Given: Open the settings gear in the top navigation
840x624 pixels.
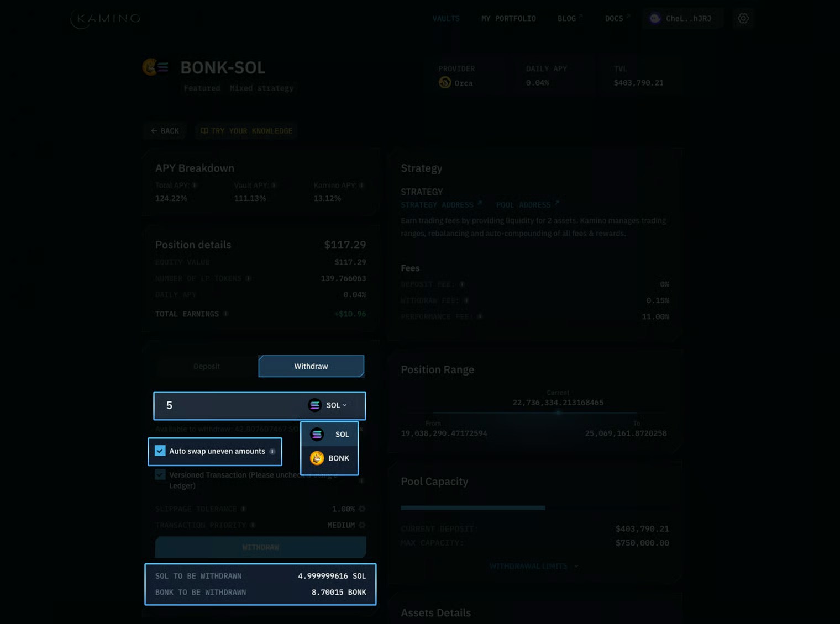Looking at the screenshot, I should (743, 18).
